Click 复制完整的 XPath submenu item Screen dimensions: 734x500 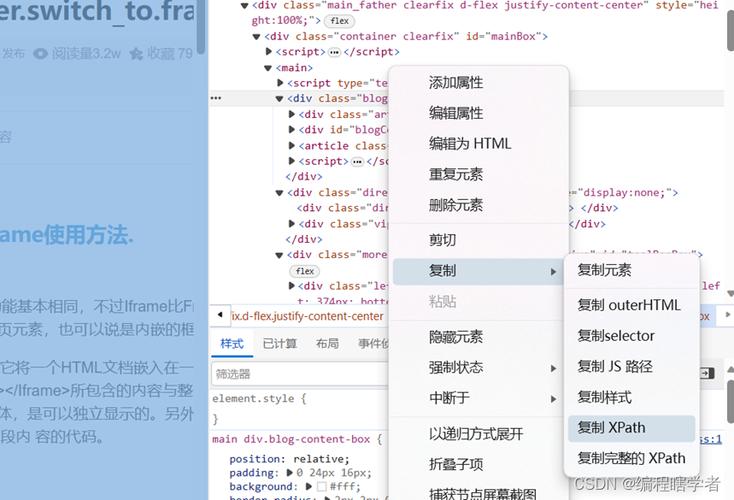(x=631, y=458)
